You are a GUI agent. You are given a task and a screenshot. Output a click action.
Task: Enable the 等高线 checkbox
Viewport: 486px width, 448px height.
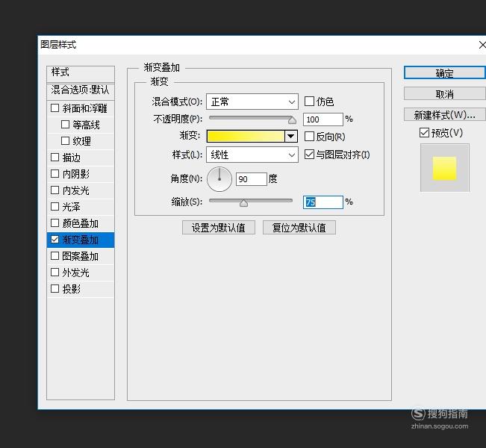click(x=65, y=125)
